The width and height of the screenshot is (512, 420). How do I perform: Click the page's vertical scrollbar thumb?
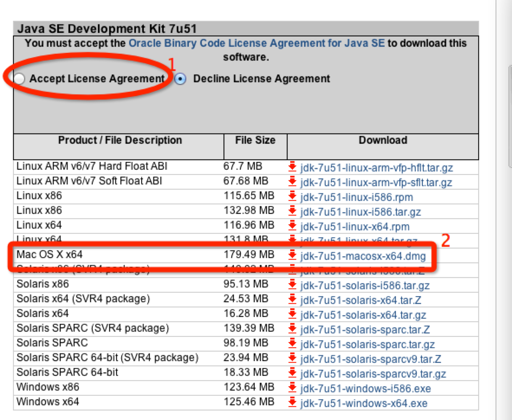pyautogui.click(x=510, y=116)
